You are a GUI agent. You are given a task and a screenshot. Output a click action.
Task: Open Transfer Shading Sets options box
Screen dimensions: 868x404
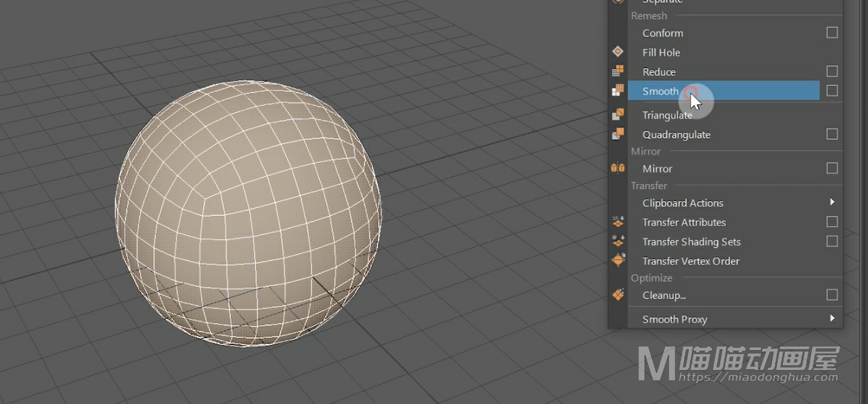832,241
